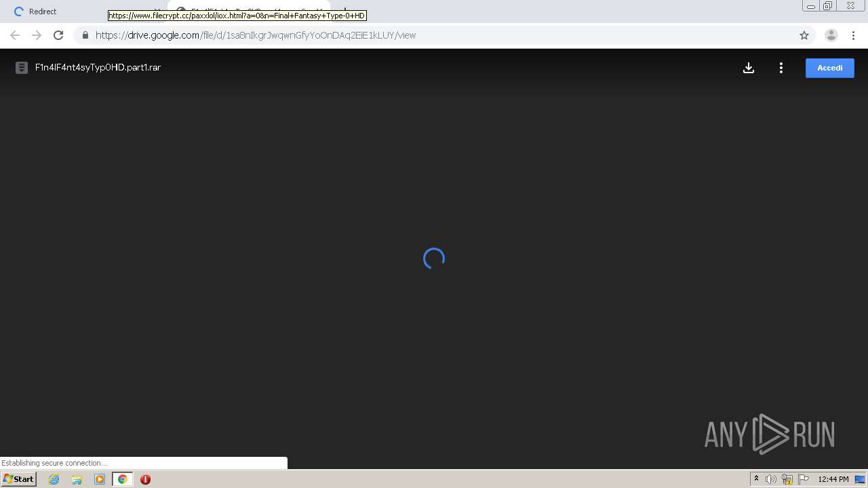
Task: Open the network tray icon
Action: tap(787, 479)
